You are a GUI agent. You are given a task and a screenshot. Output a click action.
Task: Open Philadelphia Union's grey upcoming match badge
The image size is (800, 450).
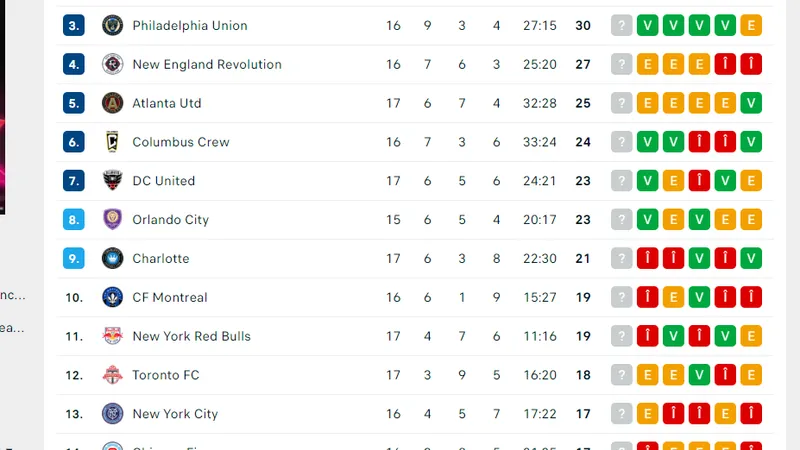pos(621,26)
